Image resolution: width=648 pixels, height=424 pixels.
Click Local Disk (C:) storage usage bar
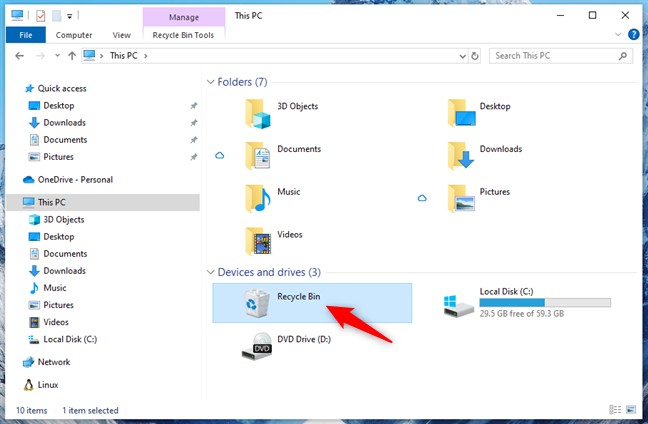[545, 303]
